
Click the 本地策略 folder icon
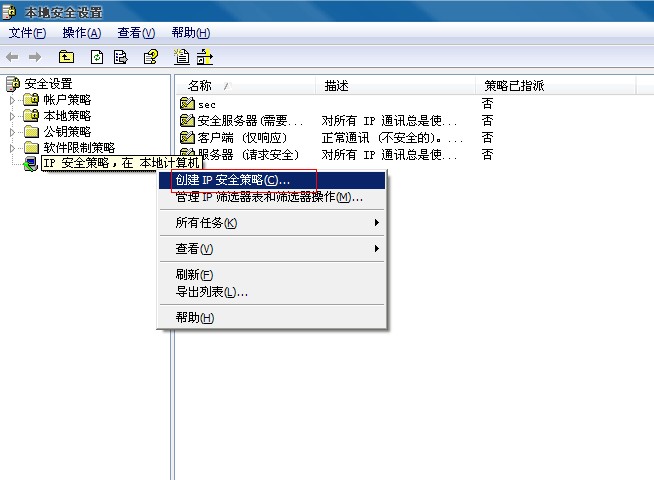tap(31, 115)
